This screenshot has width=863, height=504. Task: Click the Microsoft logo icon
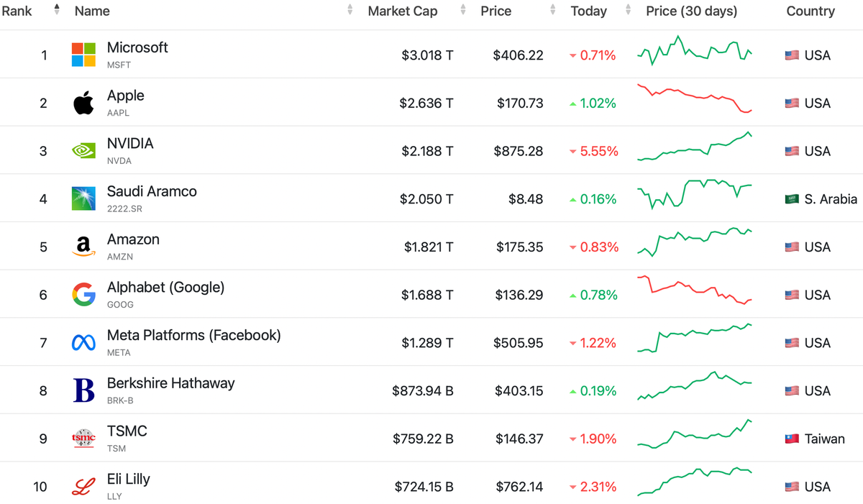83,55
